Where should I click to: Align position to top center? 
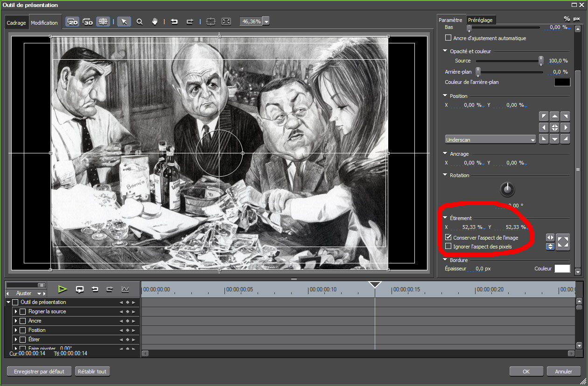pos(554,116)
